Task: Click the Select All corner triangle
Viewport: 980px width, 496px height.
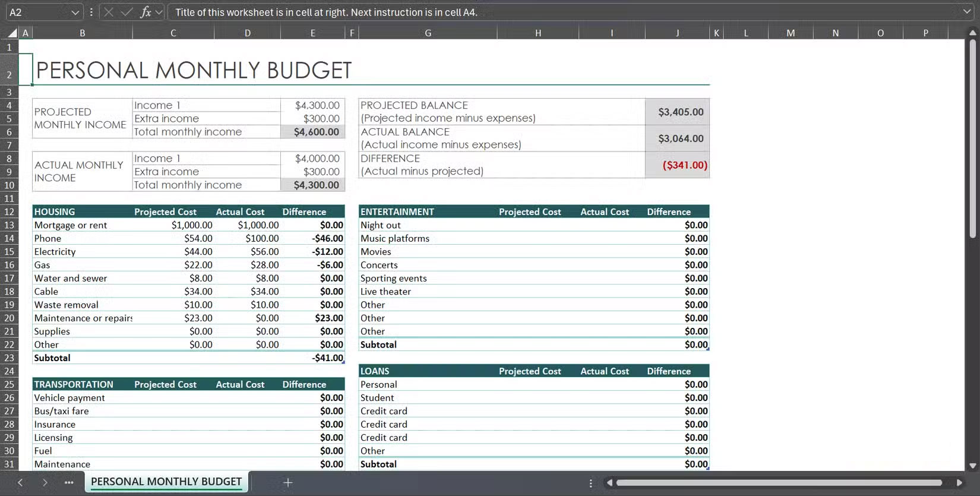Action: (x=11, y=33)
